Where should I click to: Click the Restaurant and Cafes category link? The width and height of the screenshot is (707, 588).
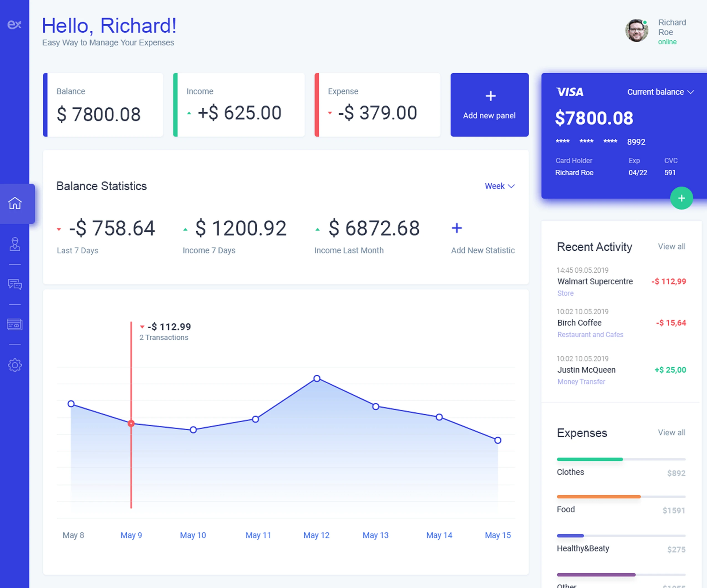(x=590, y=335)
